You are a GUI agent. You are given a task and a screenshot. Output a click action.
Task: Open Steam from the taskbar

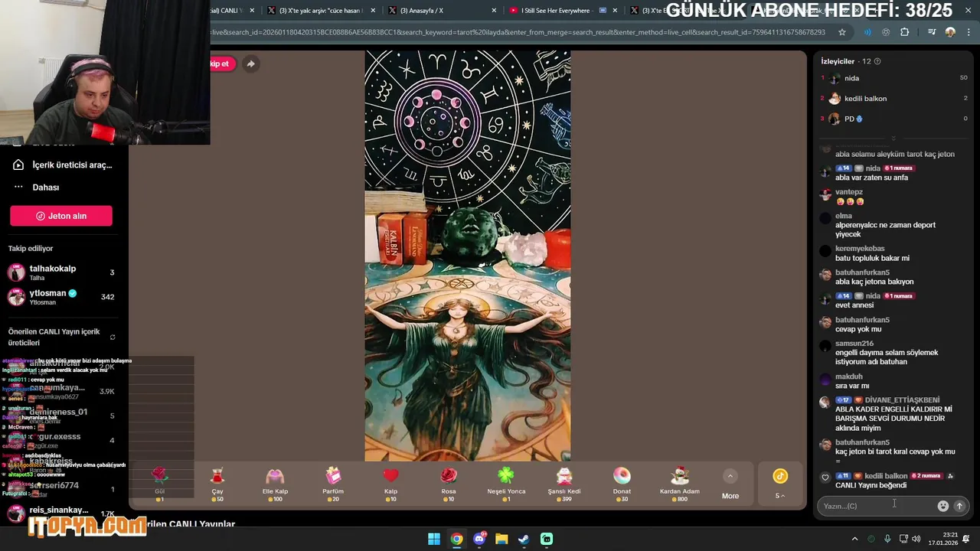pyautogui.click(x=524, y=539)
